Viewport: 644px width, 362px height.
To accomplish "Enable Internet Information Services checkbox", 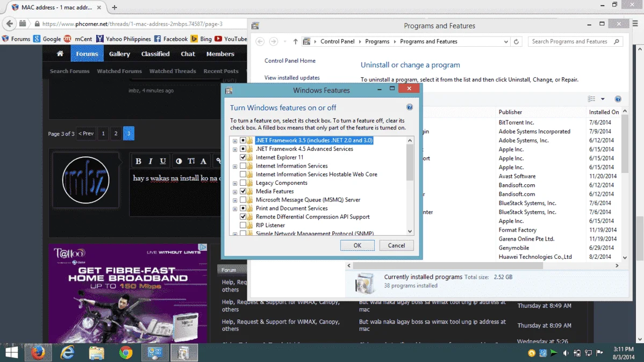I will click(x=243, y=166).
